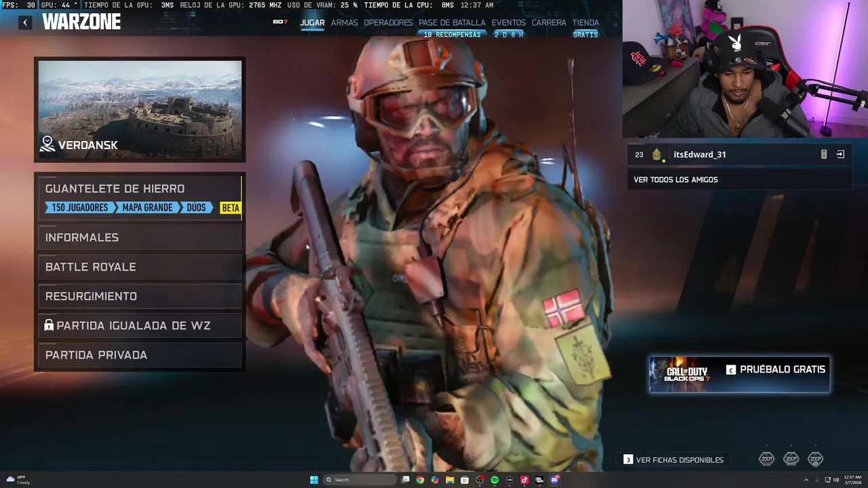
Task: Choose RESURGIMIENTO mode
Action: click(140, 296)
